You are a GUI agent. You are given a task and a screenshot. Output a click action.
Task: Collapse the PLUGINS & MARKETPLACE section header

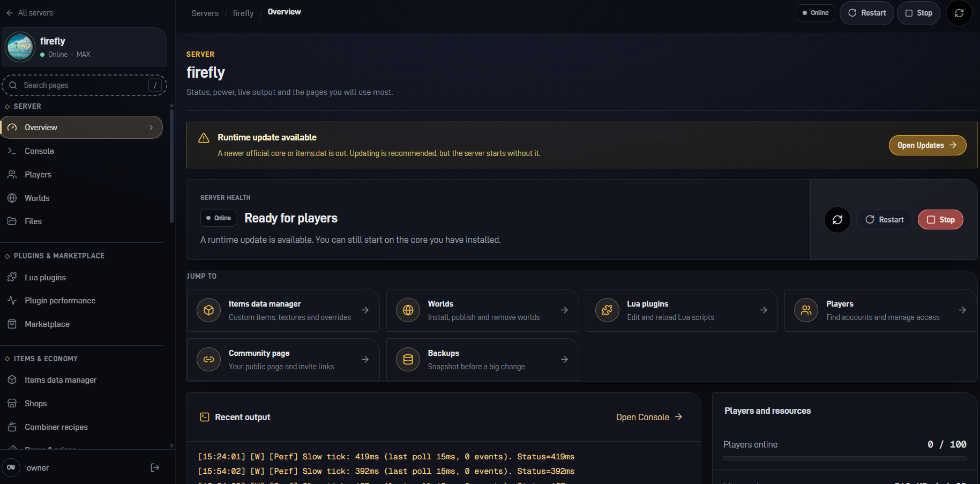tap(55, 256)
